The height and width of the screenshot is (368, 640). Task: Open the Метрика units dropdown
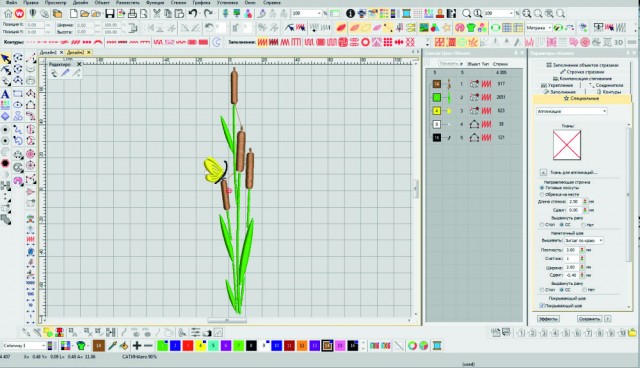(538, 28)
